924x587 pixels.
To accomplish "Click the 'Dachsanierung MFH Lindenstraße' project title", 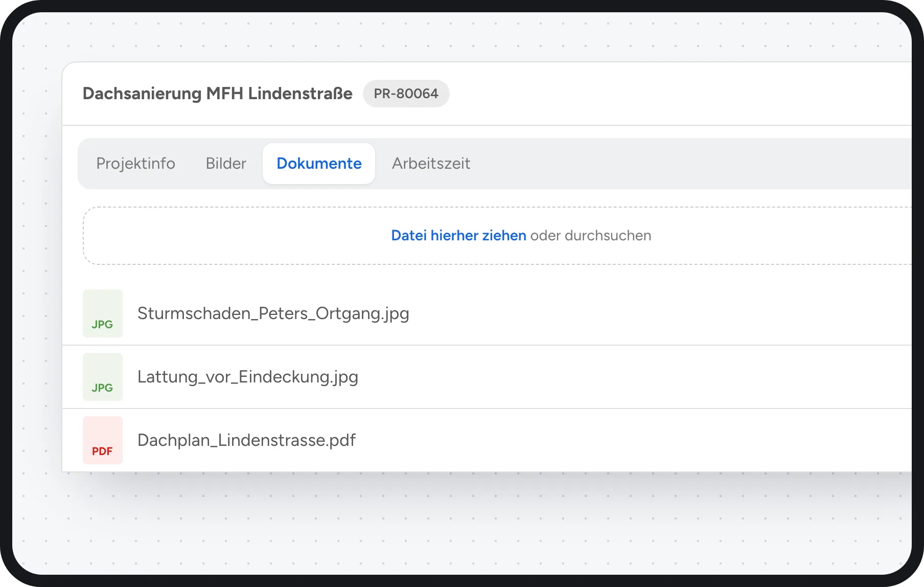I will [218, 94].
